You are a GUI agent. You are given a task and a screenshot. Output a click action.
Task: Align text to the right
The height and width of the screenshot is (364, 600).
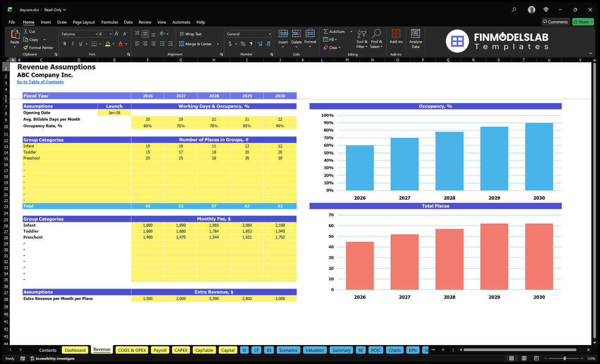pyautogui.click(x=154, y=44)
